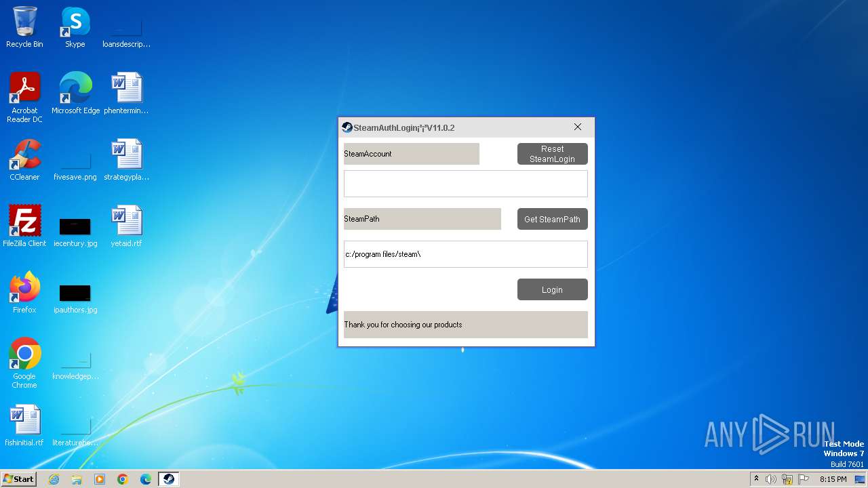Open Chrome from the taskbar
This screenshot has height=488, width=868.
point(123,479)
